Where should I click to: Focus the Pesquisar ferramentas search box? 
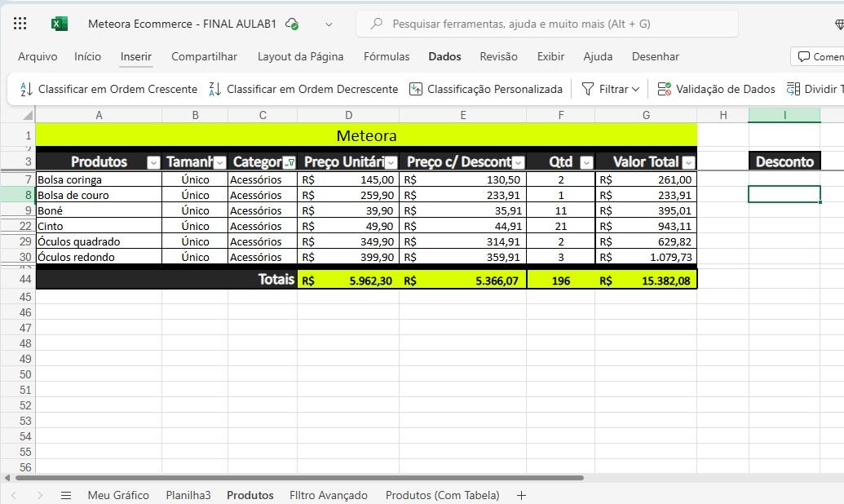point(547,24)
